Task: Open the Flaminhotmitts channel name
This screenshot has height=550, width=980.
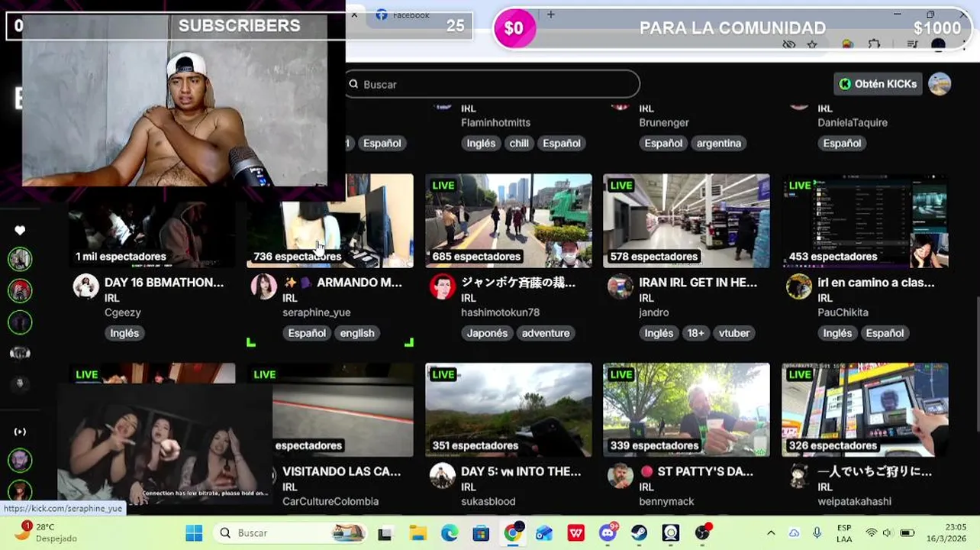Action: [x=495, y=122]
